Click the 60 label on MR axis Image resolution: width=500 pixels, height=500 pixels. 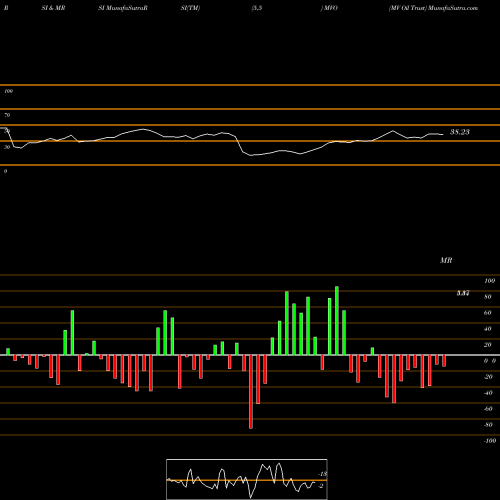488,313
